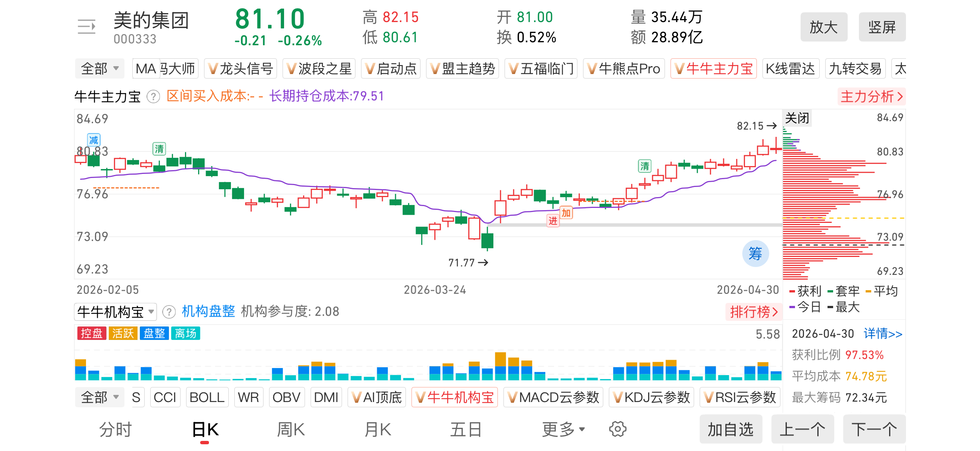Click the help icon beside 牛牛机构宝
Viewport: 980px width, 451px height.
coord(169,312)
